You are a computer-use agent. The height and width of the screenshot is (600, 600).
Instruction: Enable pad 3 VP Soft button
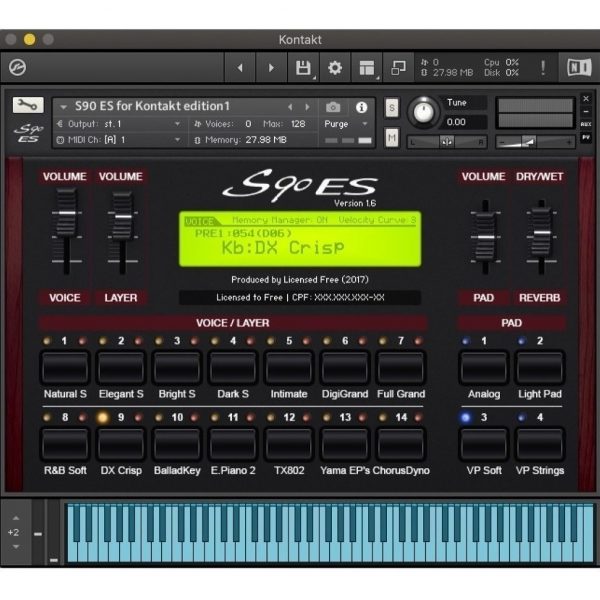tap(484, 444)
